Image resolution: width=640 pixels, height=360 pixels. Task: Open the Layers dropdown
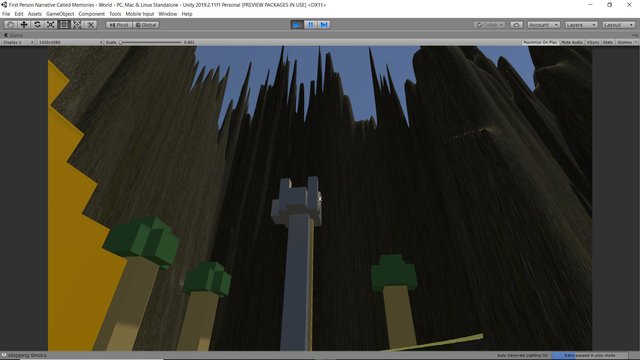click(581, 25)
